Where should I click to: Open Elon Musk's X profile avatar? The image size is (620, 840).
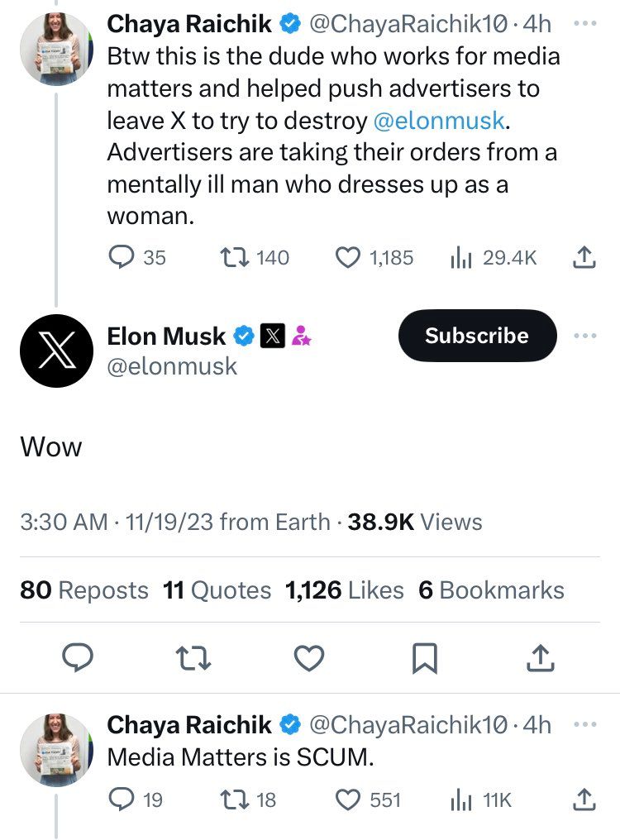click(x=55, y=351)
